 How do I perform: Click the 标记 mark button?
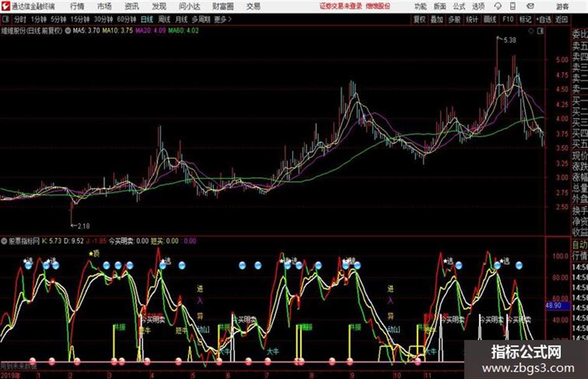click(525, 19)
